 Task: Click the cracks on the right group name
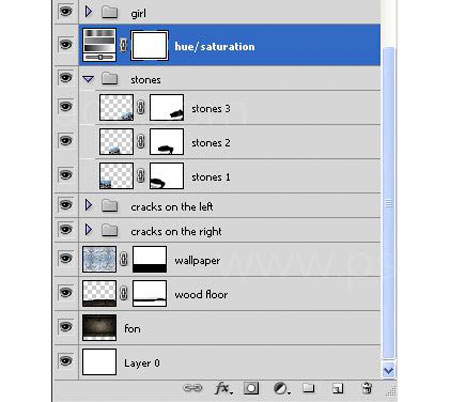(176, 231)
